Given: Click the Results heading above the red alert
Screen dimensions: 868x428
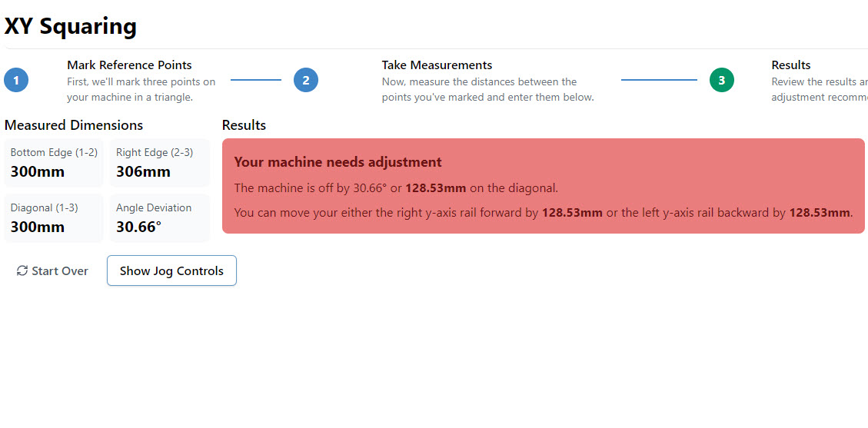Looking at the screenshot, I should pyautogui.click(x=244, y=125).
